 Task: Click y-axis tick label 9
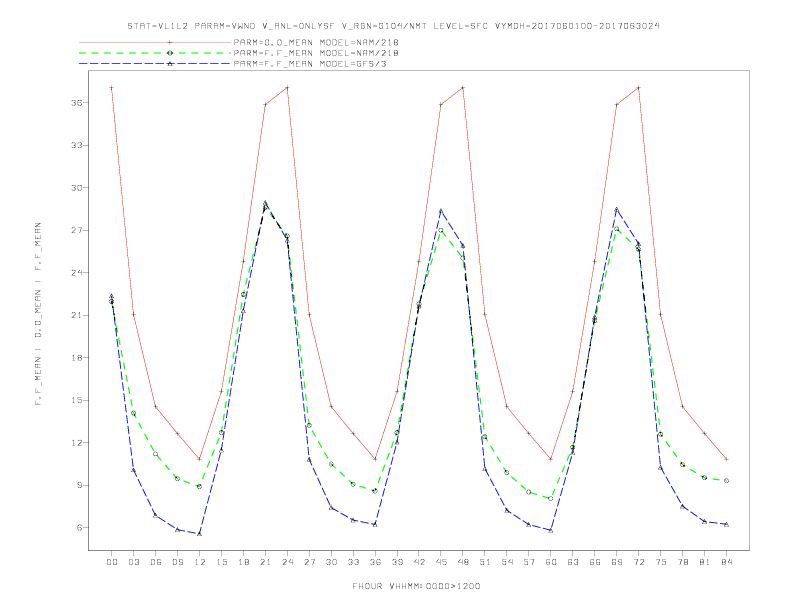pos(80,485)
